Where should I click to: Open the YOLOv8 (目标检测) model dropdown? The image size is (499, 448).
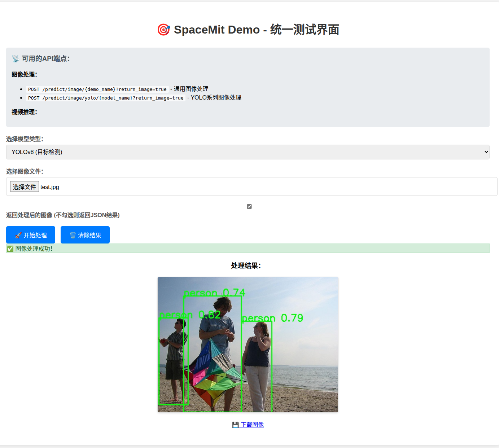[x=248, y=152]
